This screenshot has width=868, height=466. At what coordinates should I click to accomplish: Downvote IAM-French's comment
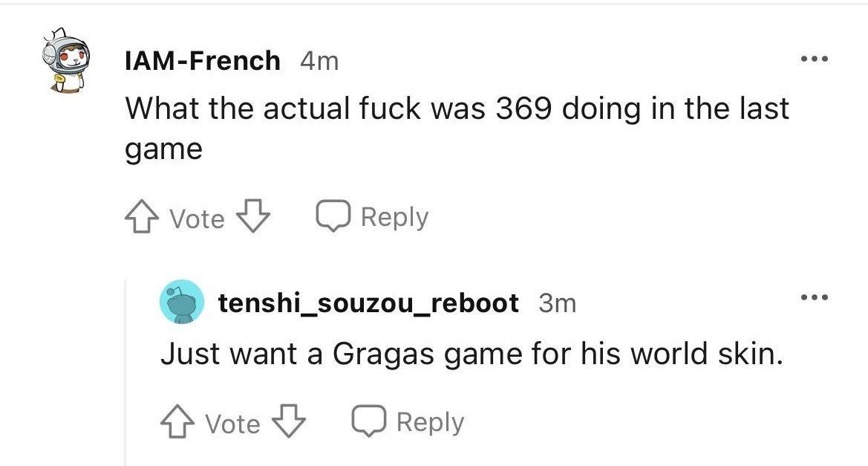click(x=253, y=216)
